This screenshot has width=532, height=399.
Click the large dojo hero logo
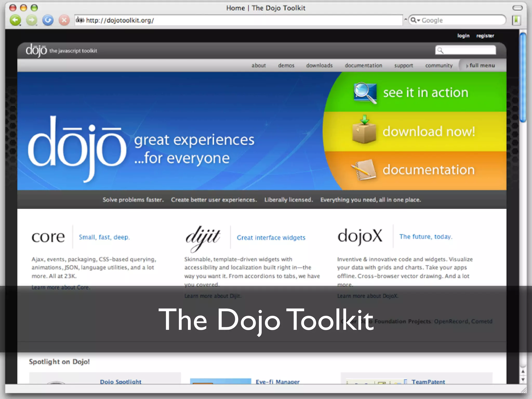77,149
